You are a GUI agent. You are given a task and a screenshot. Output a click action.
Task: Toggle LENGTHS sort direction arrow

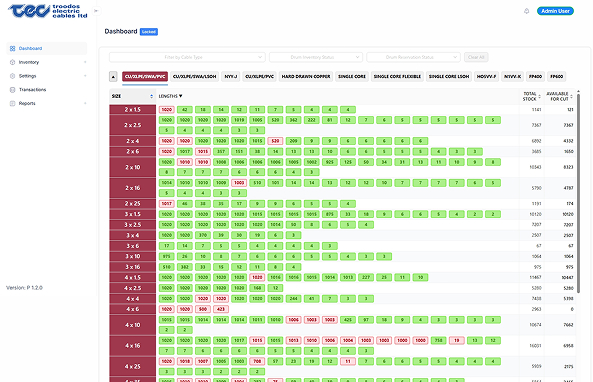(x=181, y=96)
